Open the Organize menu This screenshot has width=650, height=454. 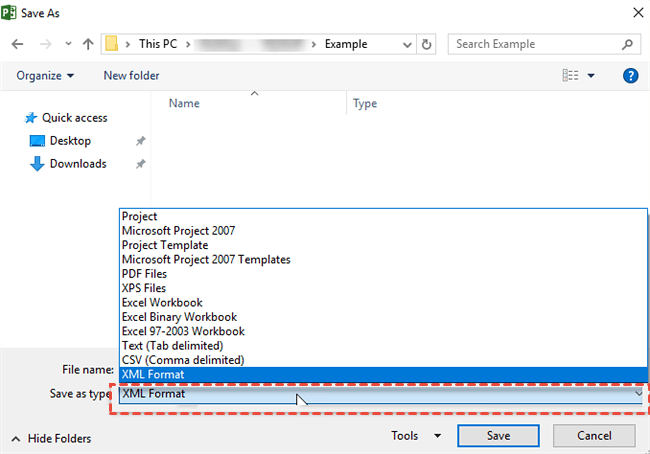(45, 75)
